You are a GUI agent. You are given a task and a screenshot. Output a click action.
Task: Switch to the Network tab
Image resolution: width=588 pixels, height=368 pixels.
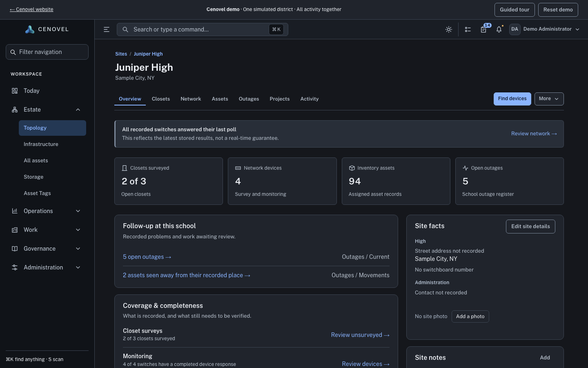191,99
